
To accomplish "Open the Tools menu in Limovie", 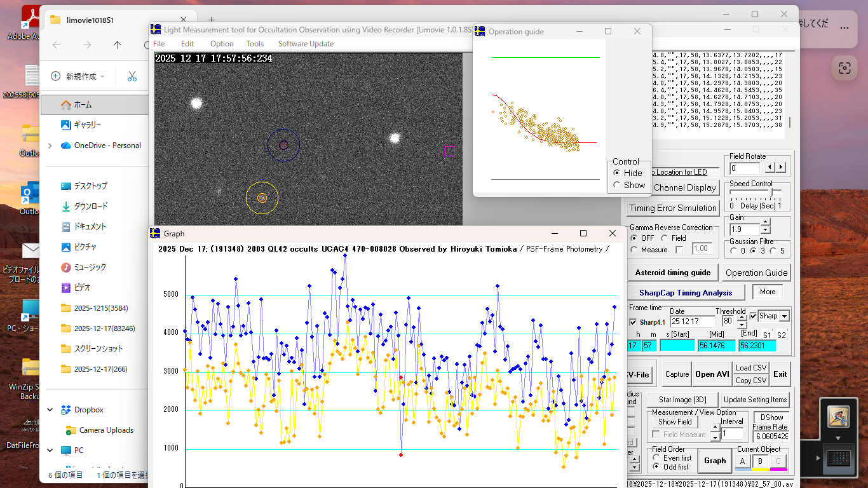I will point(255,44).
